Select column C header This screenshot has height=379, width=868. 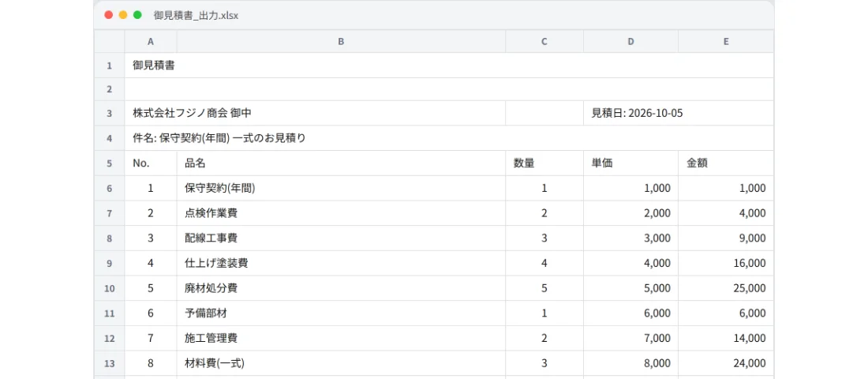coord(544,42)
